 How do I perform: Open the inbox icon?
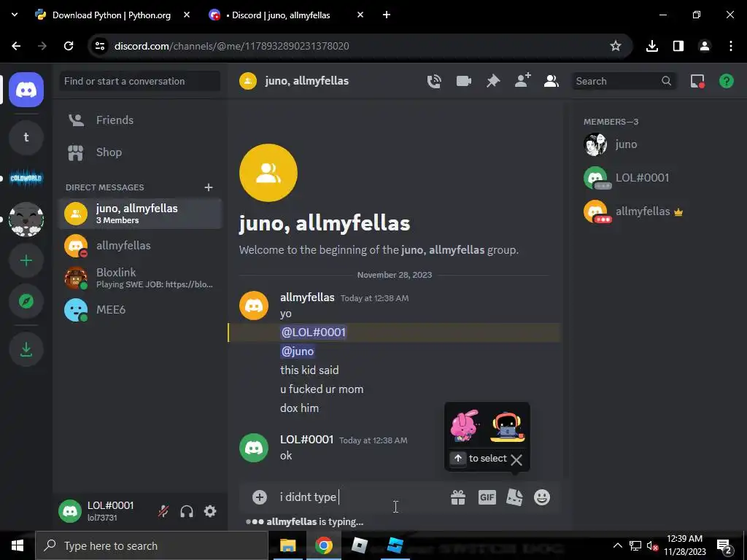pos(697,81)
